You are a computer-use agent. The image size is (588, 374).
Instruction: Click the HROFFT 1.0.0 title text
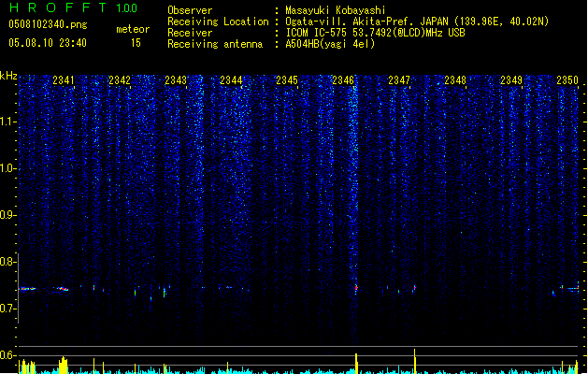pyautogui.click(x=73, y=7)
